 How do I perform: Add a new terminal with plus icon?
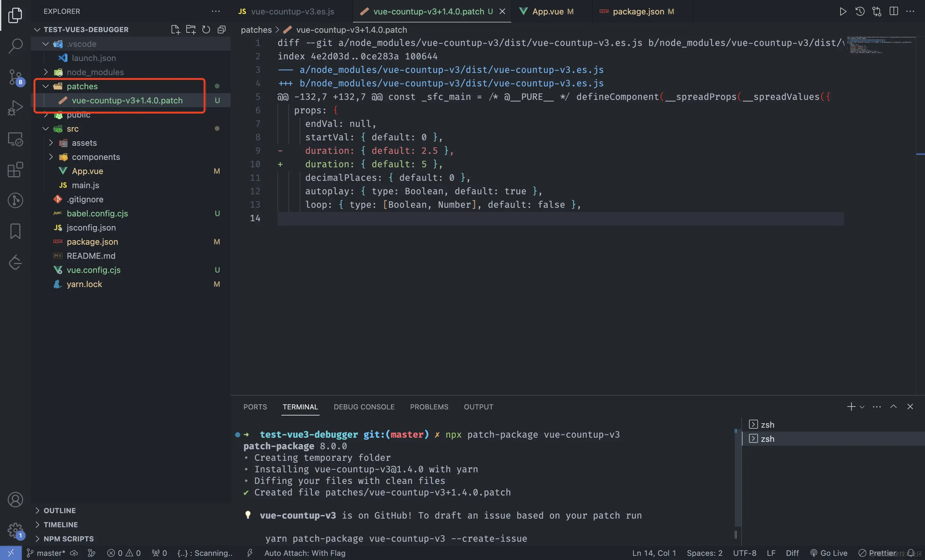tap(851, 407)
